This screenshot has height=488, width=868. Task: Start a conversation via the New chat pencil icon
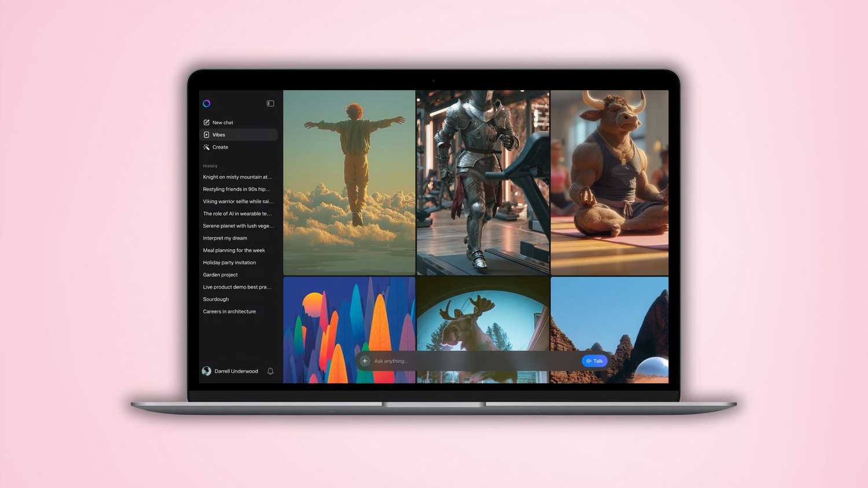coord(207,122)
